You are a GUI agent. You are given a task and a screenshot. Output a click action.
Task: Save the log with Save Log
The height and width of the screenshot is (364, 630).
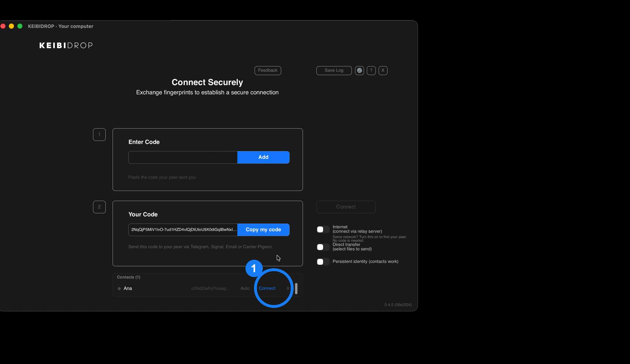(x=334, y=71)
